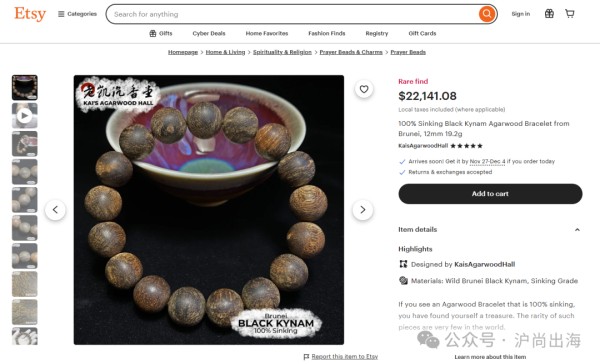Collapse the Item details section
Screen dimensions: 600x364
tap(577, 230)
